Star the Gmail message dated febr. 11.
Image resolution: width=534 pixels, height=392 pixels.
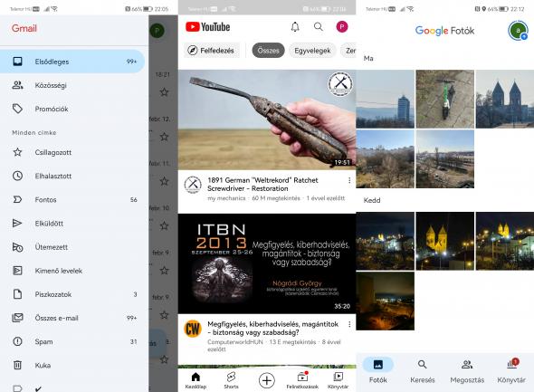(164, 181)
